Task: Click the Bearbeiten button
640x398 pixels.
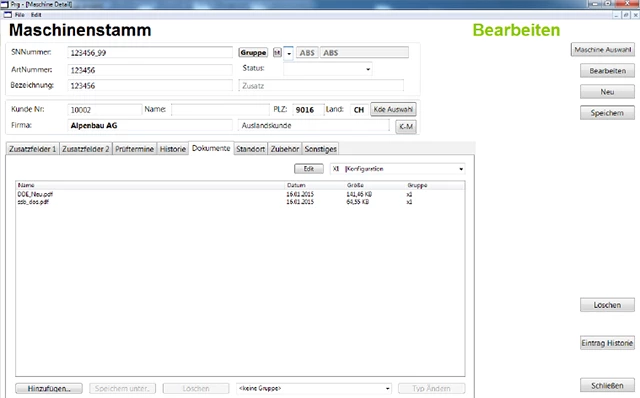Action: (x=607, y=71)
